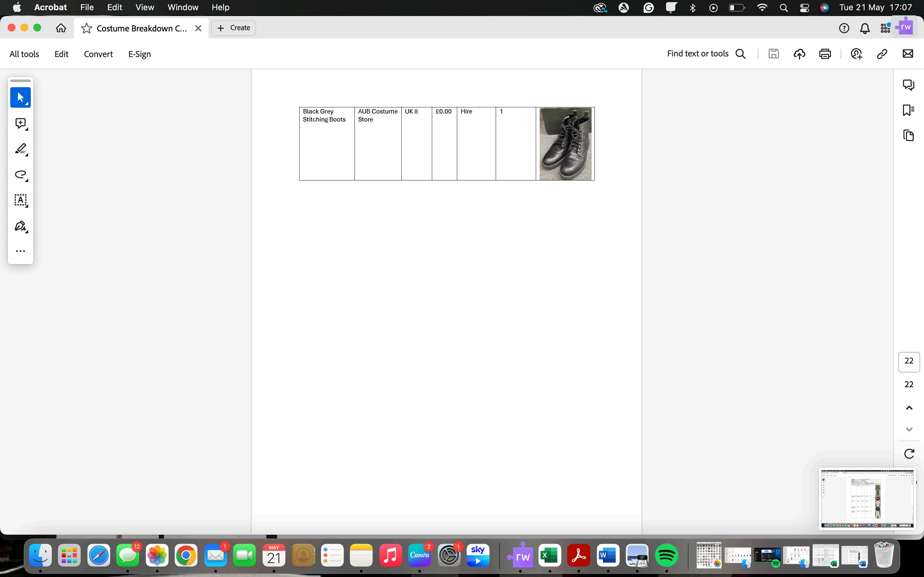The width and height of the screenshot is (924, 577).
Task: Go to next page using down chevron
Action: (909, 429)
